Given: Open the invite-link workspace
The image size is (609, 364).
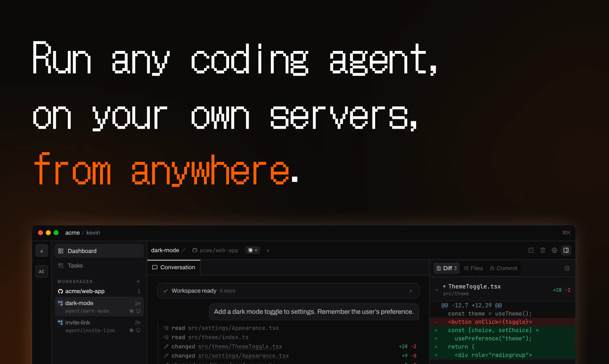Looking at the screenshot, I should click(x=99, y=326).
